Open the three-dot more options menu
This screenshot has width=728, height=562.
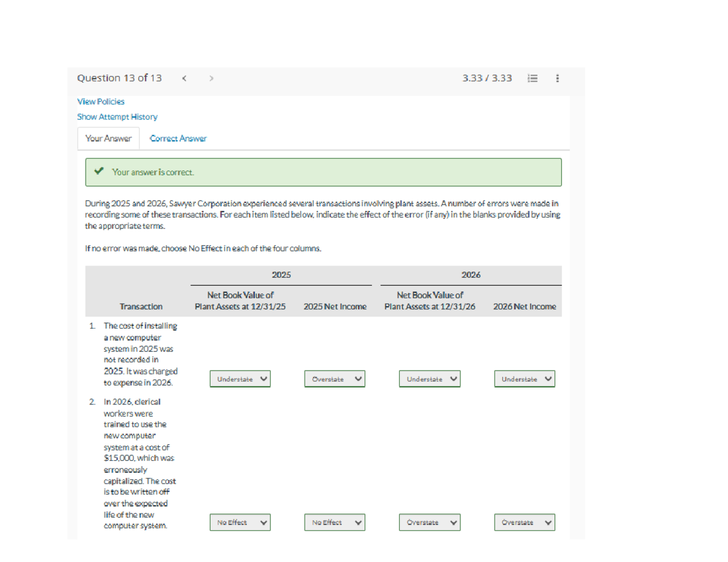tap(557, 78)
